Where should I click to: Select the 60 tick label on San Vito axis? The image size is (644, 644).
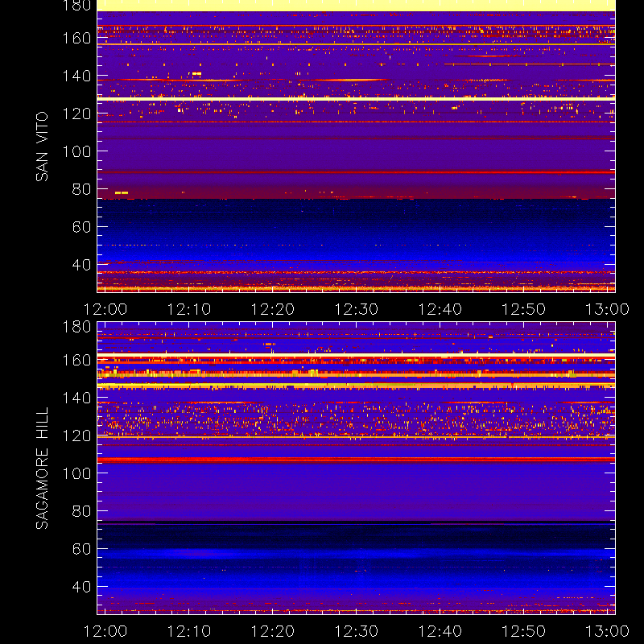coord(81,227)
